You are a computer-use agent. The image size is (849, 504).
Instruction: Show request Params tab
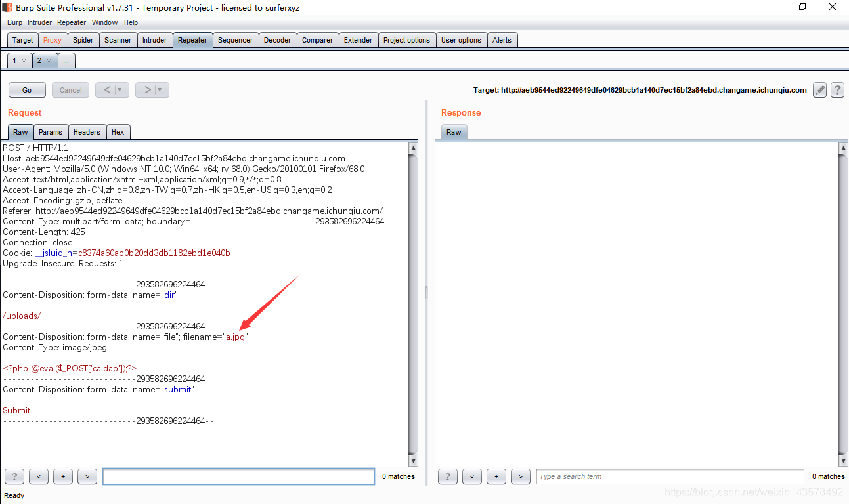(51, 132)
